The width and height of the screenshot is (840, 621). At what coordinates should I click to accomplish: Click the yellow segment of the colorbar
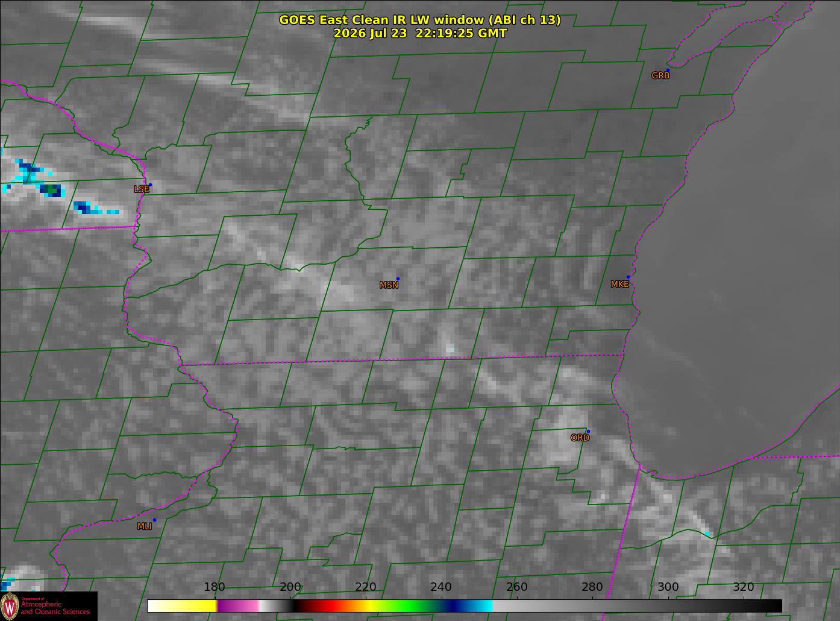click(199, 605)
